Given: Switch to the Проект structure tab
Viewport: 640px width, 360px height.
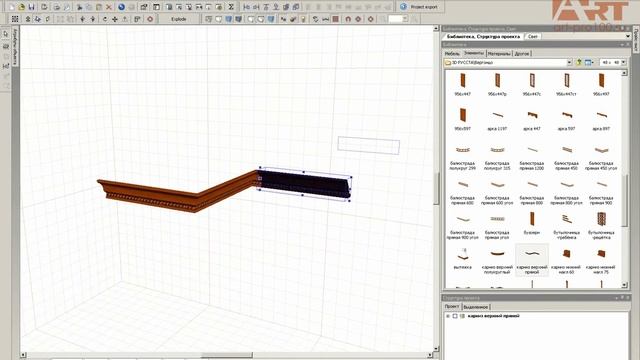Looking at the screenshot, I should point(452,307).
